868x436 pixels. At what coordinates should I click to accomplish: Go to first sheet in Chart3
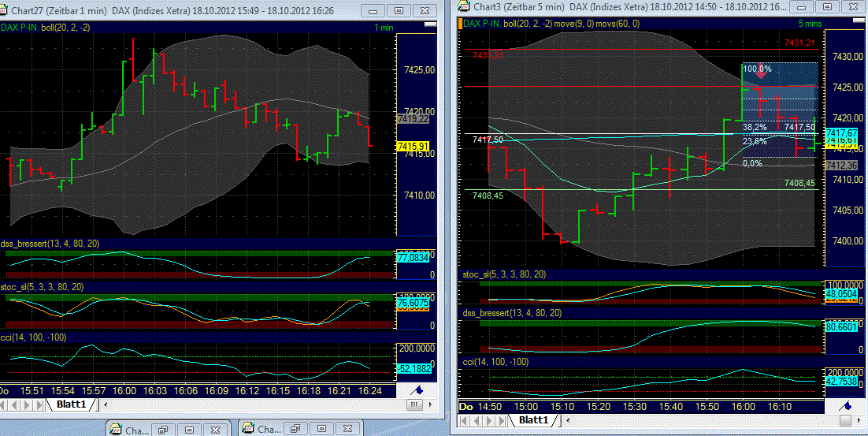point(465,420)
